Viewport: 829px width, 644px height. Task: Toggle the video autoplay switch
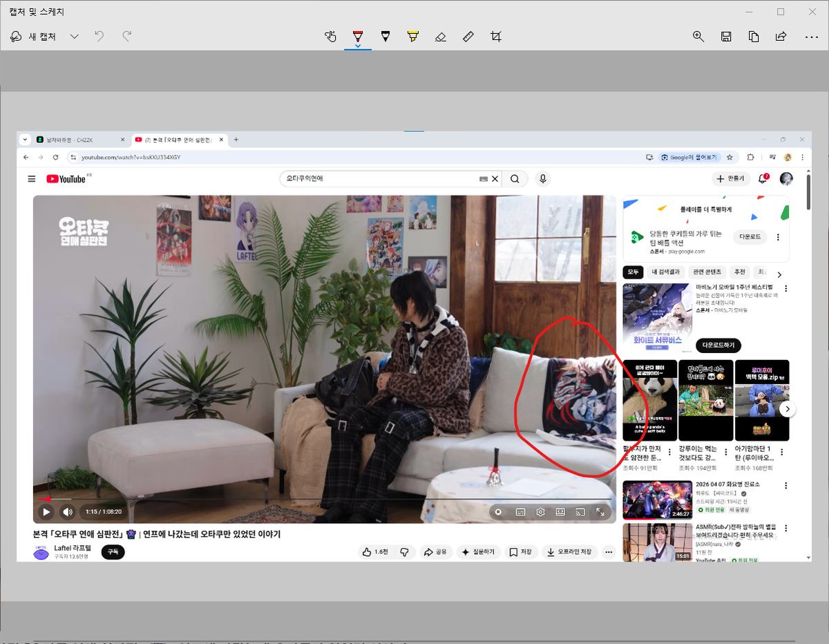coord(498,512)
